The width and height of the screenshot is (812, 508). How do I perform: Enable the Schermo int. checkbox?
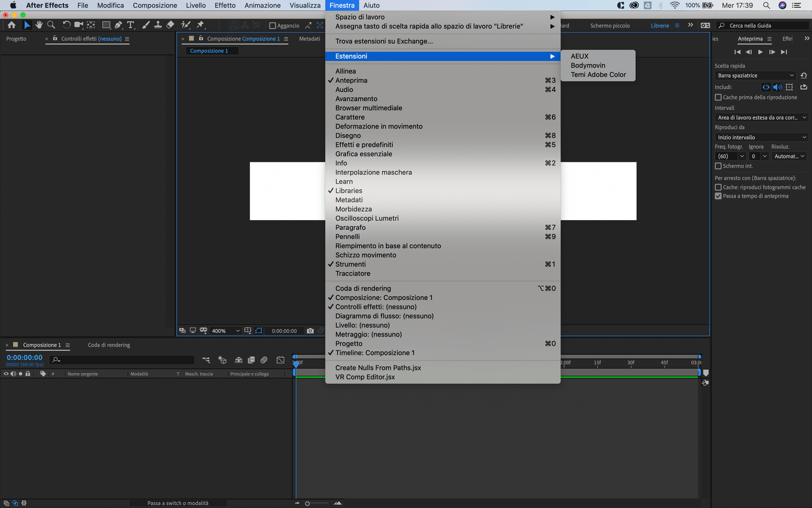[718, 166]
